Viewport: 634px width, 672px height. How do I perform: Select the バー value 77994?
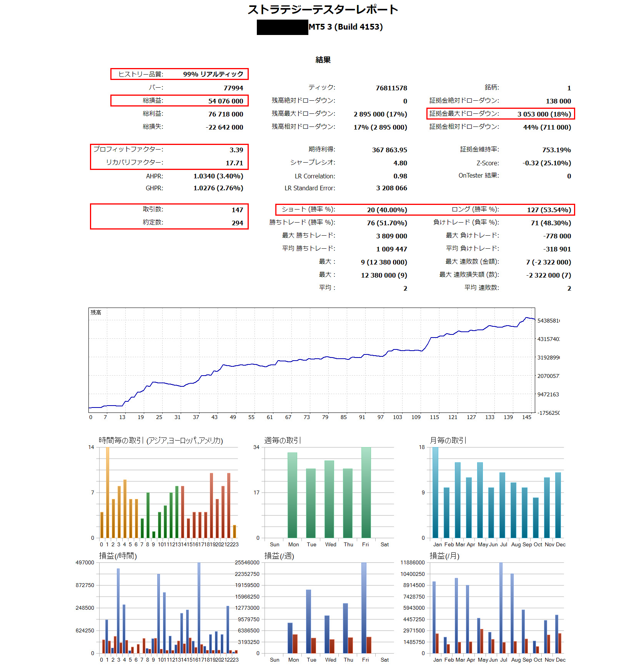click(233, 88)
